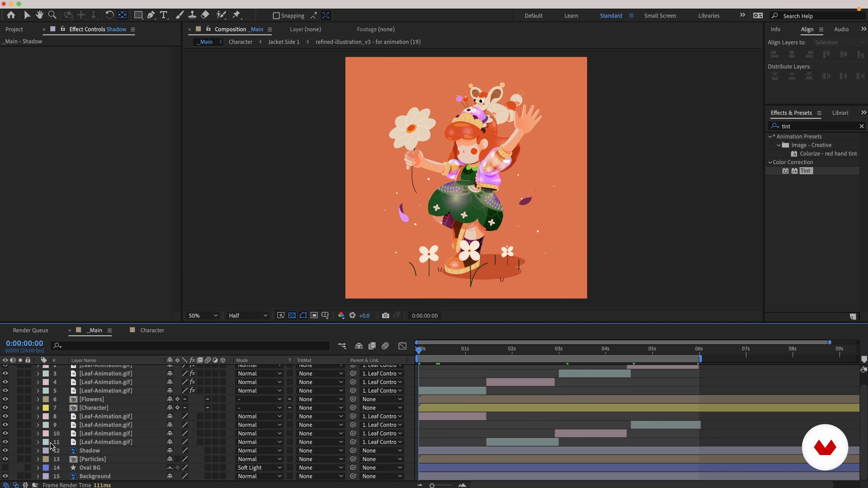
Task: Select the Puppet Pin tool
Action: tap(236, 15)
